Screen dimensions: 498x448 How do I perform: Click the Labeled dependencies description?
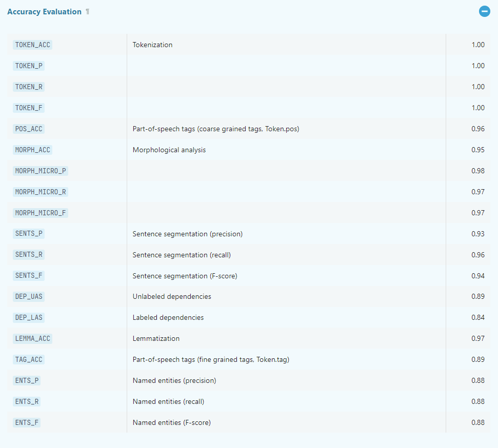(x=168, y=317)
